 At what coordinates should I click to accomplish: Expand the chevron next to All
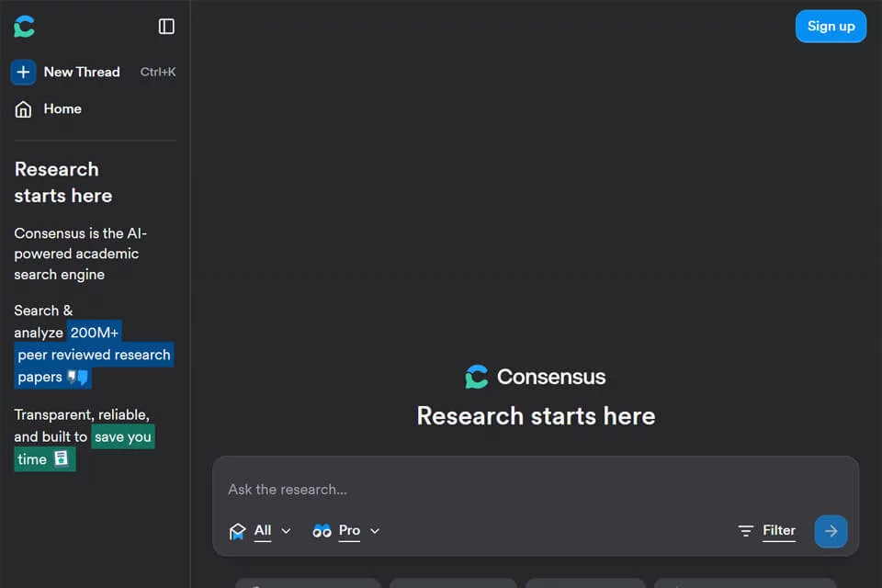pyautogui.click(x=286, y=531)
